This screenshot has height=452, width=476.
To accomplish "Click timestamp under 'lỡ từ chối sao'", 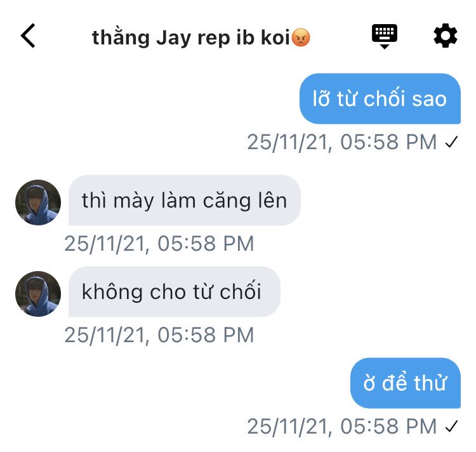I will click(x=342, y=142).
